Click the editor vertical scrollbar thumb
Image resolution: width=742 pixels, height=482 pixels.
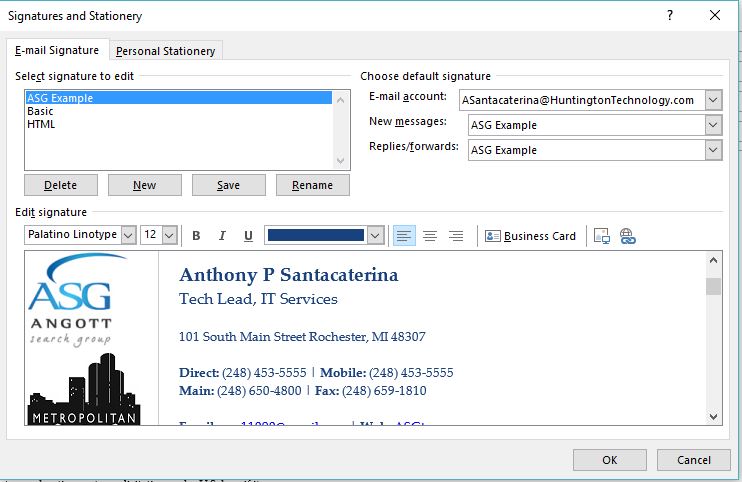pos(714,286)
